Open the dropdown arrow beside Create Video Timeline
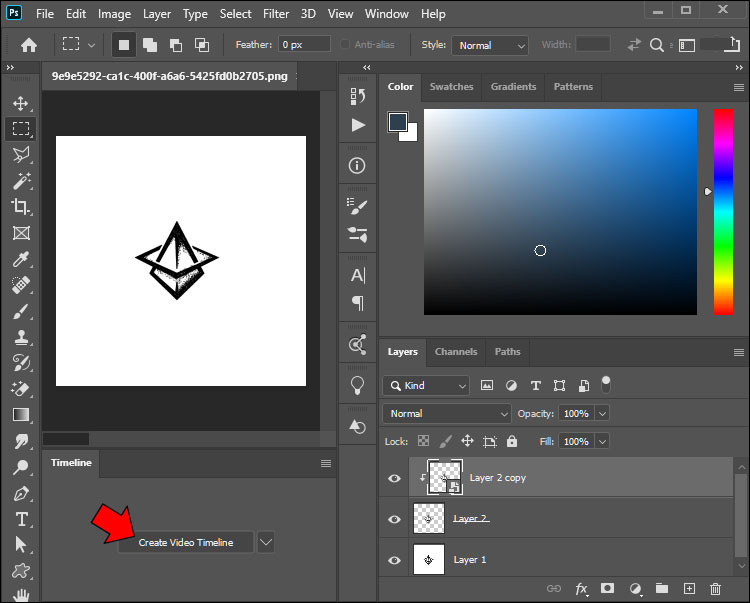Image resolution: width=750 pixels, height=603 pixels. pos(265,542)
